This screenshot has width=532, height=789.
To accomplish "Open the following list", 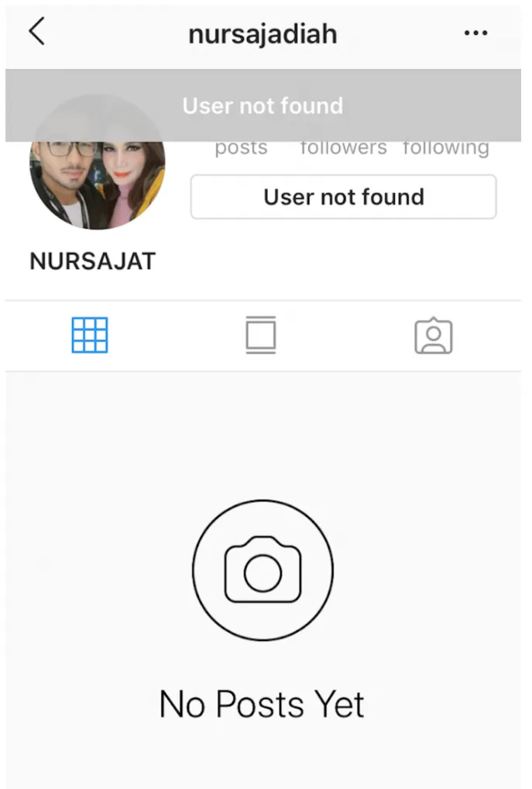I will pyautogui.click(x=446, y=148).
